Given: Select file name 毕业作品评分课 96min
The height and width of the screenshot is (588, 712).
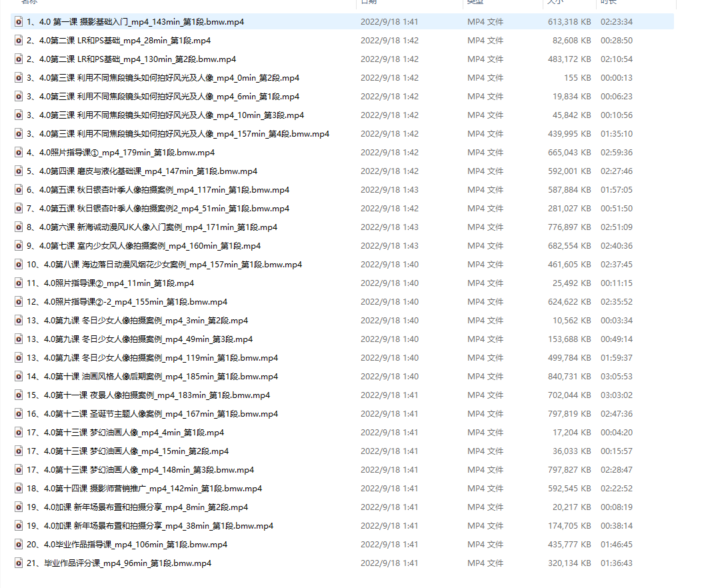Looking at the screenshot, I should [x=119, y=563].
